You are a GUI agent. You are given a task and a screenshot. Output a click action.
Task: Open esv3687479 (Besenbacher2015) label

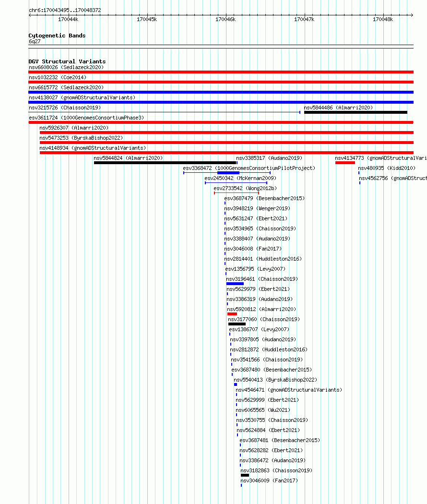click(x=264, y=198)
